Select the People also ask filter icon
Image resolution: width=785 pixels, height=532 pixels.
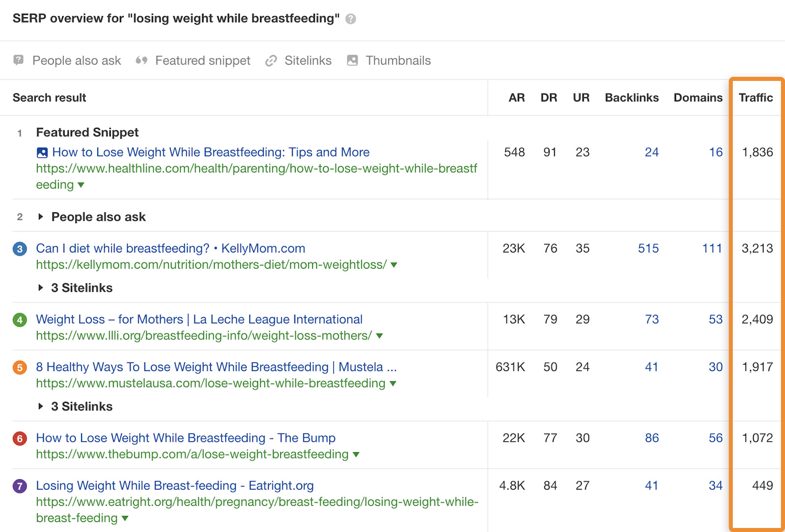(x=18, y=60)
